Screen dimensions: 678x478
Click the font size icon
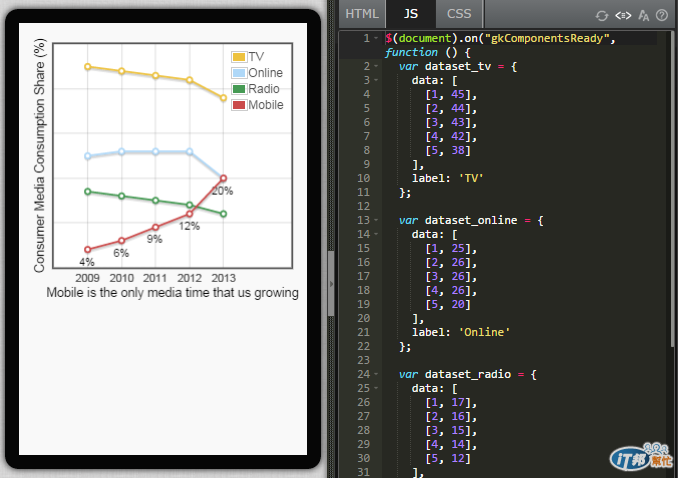click(x=643, y=16)
